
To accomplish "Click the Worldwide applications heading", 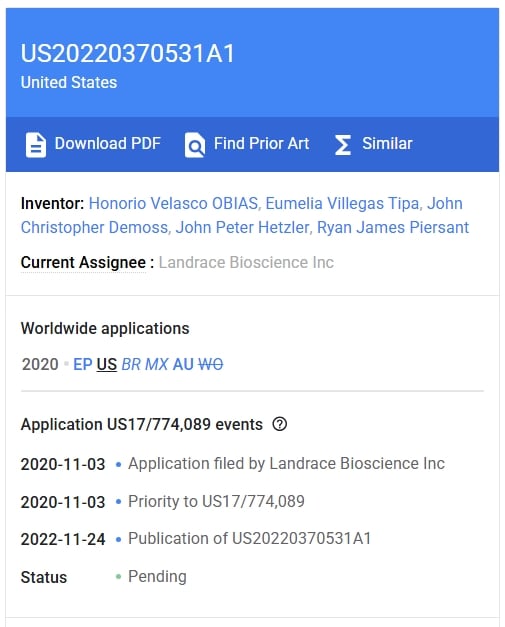I will [x=105, y=328].
